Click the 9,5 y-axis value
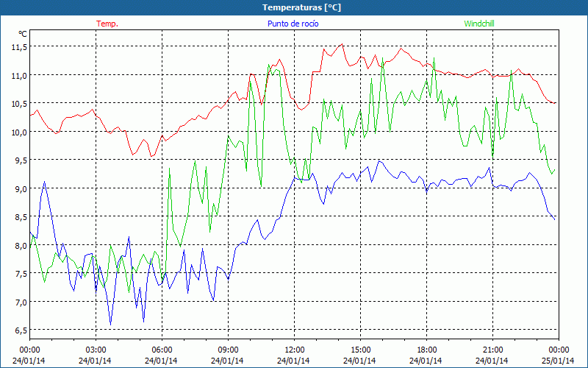588x368 pixels. click(21, 160)
